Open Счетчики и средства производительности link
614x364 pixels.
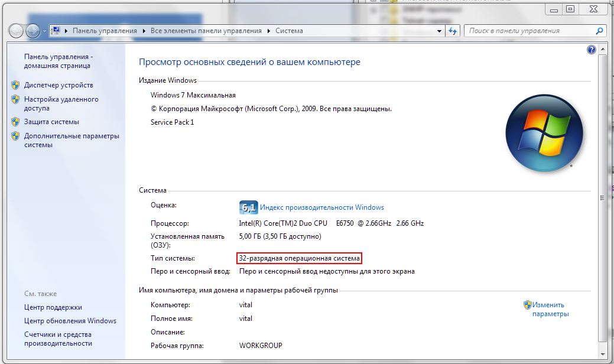(x=58, y=339)
